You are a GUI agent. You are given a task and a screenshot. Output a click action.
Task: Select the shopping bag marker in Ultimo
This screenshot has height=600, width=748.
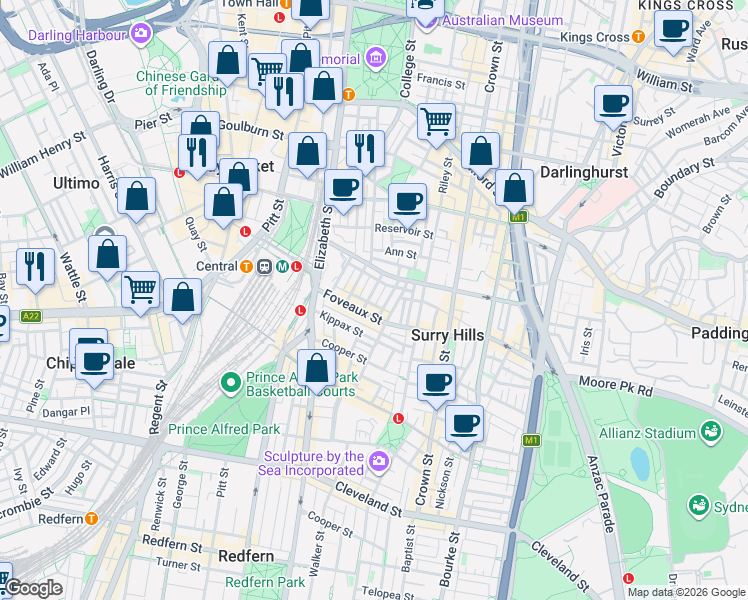(136, 197)
